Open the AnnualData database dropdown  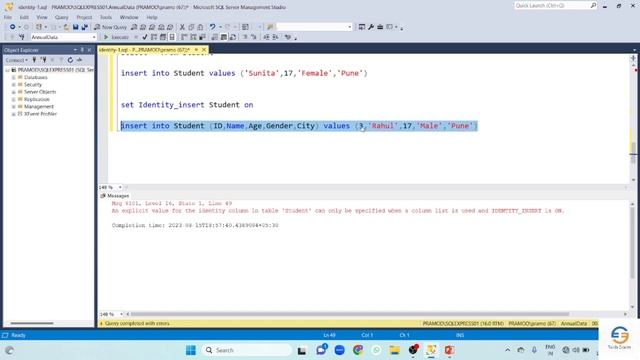click(x=94, y=37)
